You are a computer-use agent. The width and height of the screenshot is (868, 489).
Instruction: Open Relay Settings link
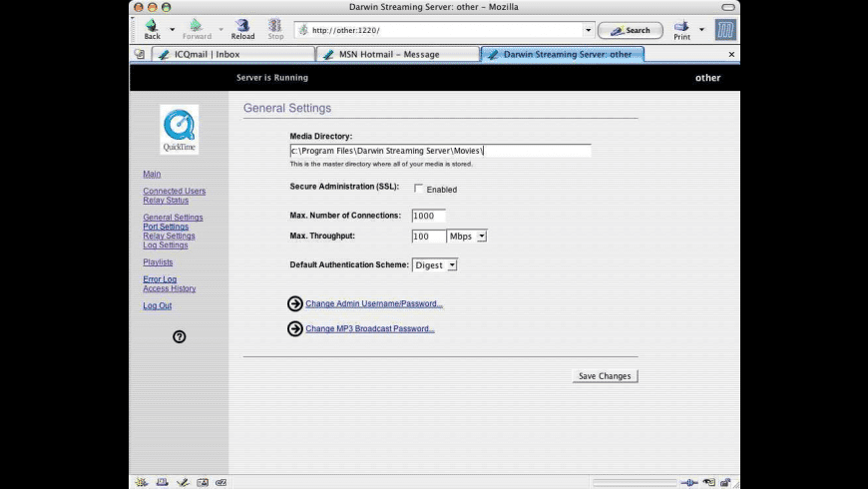(x=169, y=236)
